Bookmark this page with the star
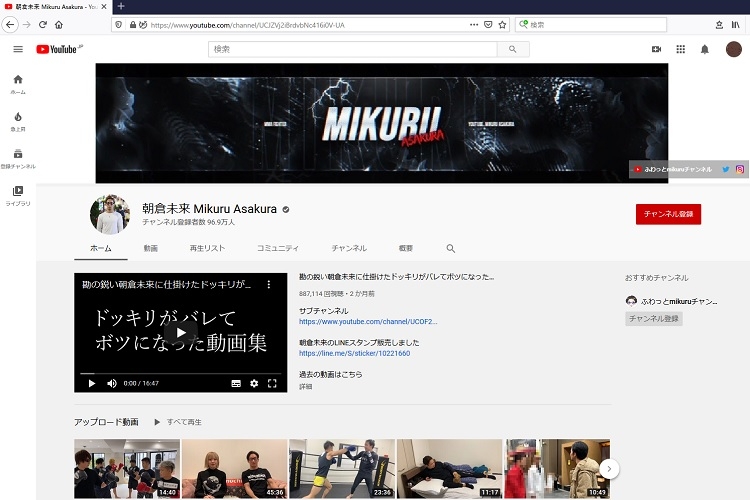Viewport: 750px width, 500px height. coord(502,25)
